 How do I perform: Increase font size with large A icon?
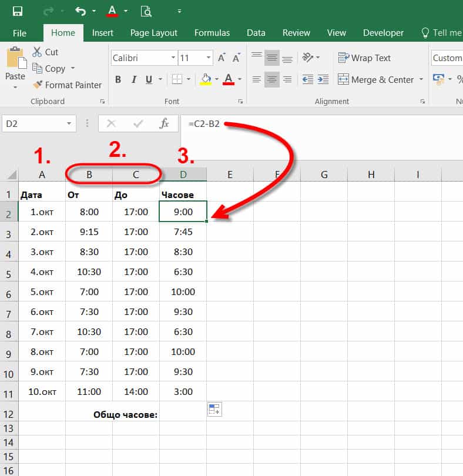click(222, 58)
